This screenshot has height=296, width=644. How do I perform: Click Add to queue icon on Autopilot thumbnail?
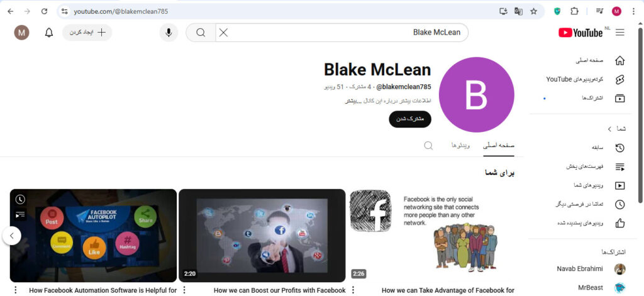(20, 214)
